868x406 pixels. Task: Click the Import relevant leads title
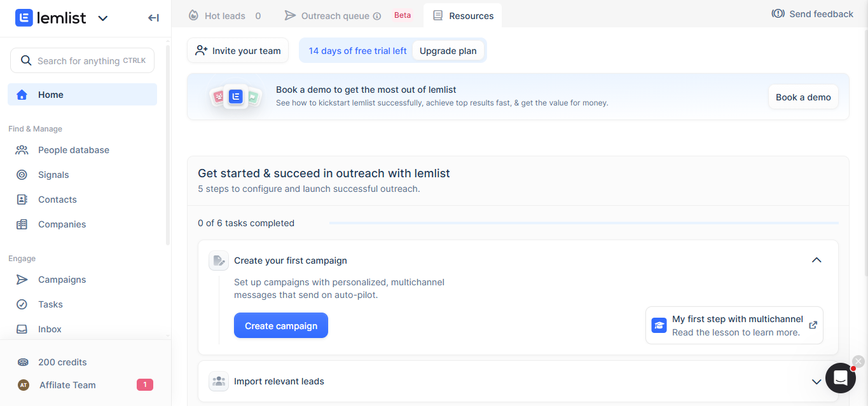pos(279,381)
